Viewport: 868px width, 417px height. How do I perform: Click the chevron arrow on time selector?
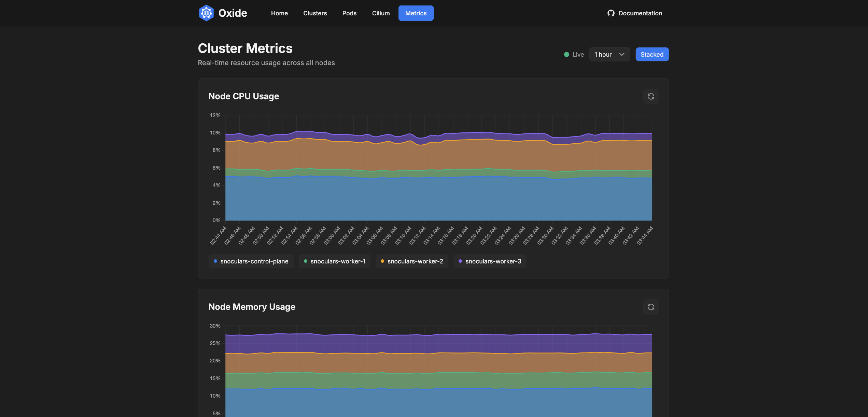pos(622,55)
